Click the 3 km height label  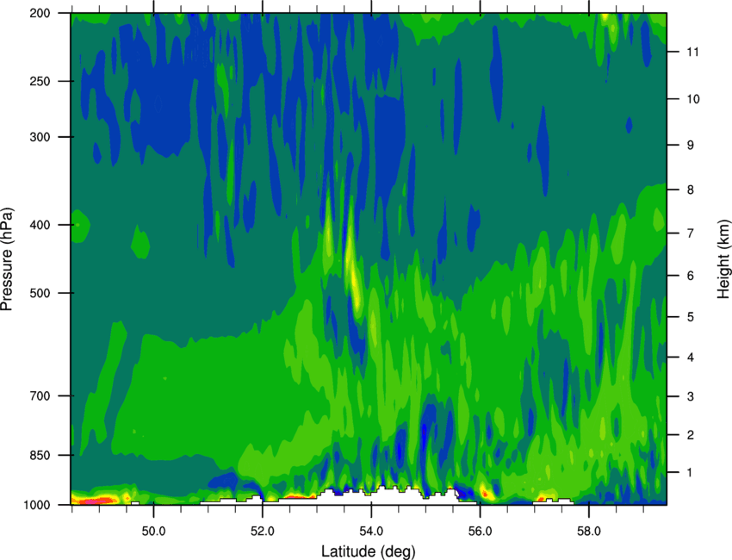tap(691, 396)
